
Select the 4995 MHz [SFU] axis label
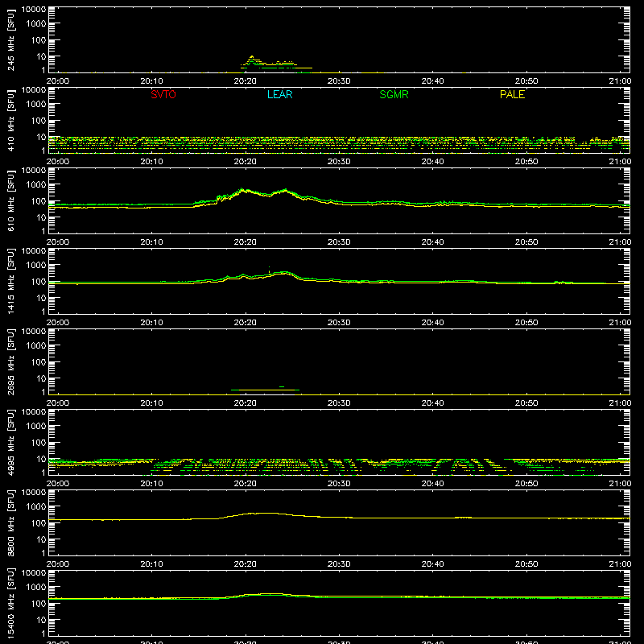click(x=10, y=442)
